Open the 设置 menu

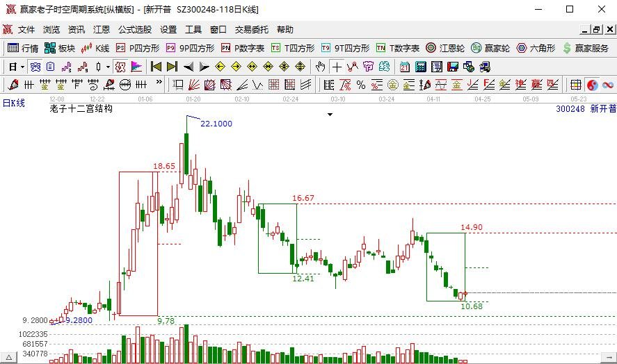pos(168,29)
